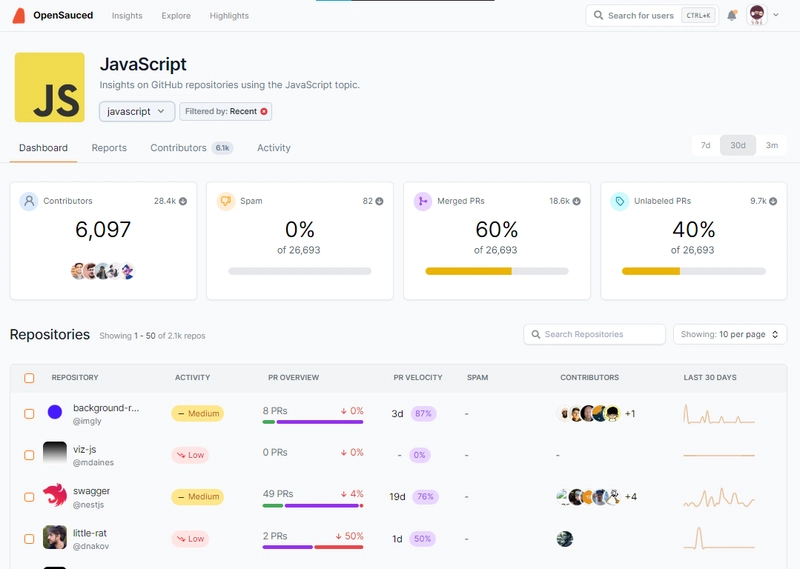Click the background-r... PR overview bar
The height and width of the screenshot is (569, 800).
[x=313, y=422]
